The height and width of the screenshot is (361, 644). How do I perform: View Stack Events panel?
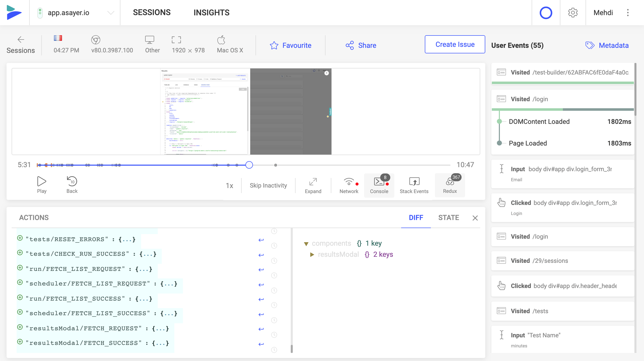pos(413,185)
